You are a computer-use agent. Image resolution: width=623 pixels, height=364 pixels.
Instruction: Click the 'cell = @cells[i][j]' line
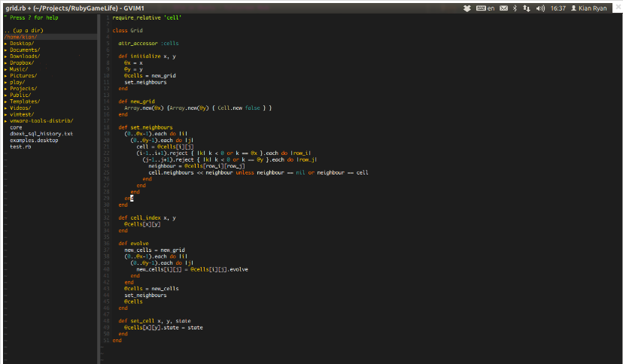pyautogui.click(x=165, y=147)
